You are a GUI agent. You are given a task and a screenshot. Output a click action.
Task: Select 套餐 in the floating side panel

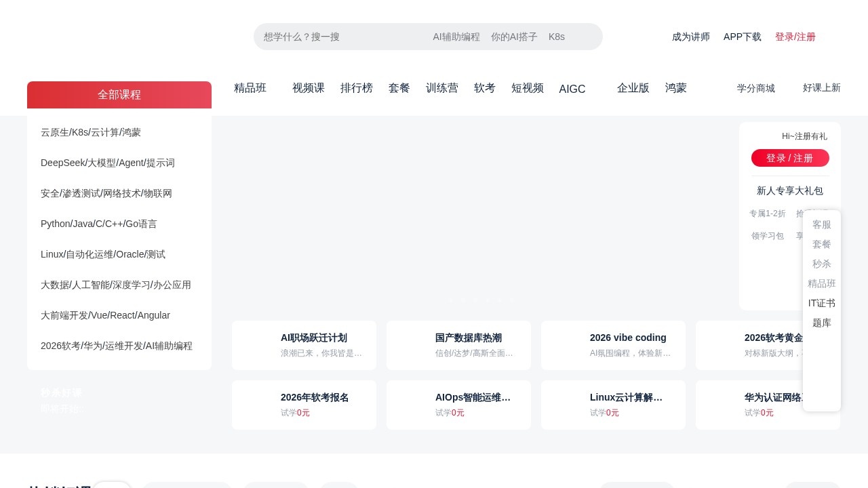tap(821, 244)
